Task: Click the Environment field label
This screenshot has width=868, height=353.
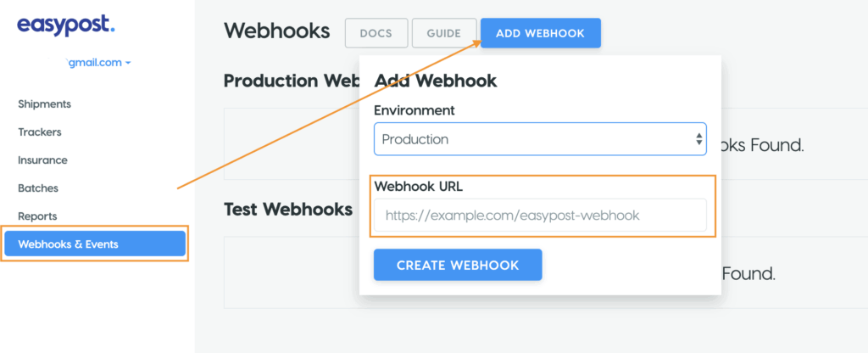Action: pyautogui.click(x=415, y=110)
